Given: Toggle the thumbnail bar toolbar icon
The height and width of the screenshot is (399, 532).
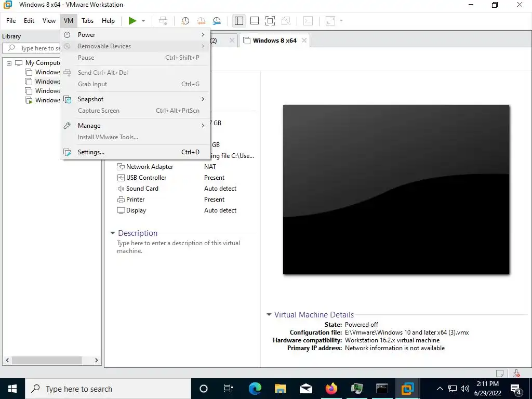Looking at the screenshot, I should click(255, 21).
